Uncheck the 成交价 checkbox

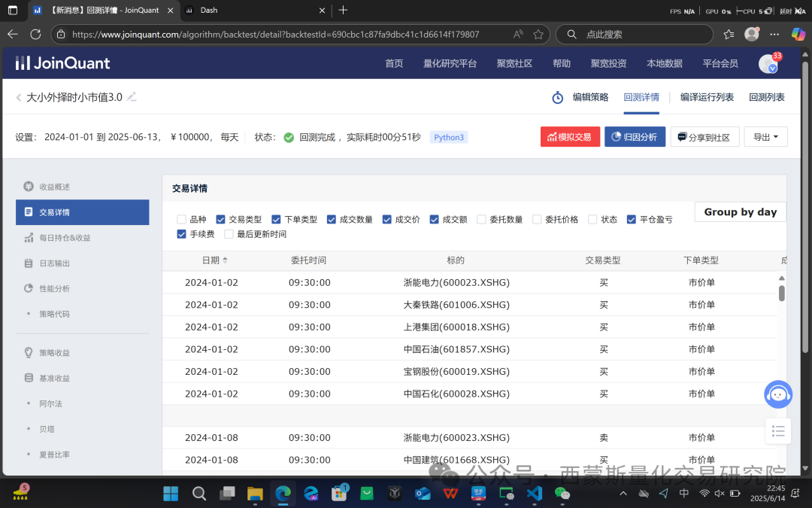click(x=387, y=219)
